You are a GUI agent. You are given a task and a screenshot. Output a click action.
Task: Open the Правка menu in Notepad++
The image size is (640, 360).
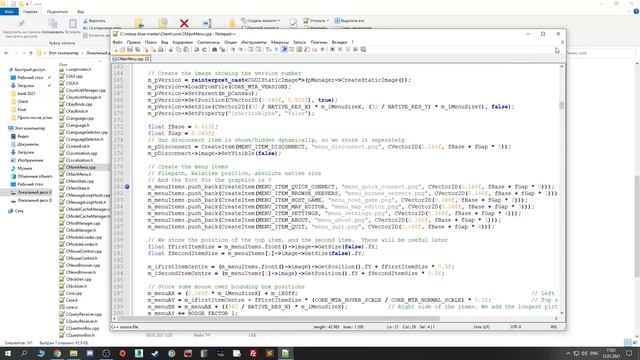pyautogui.click(x=133, y=42)
